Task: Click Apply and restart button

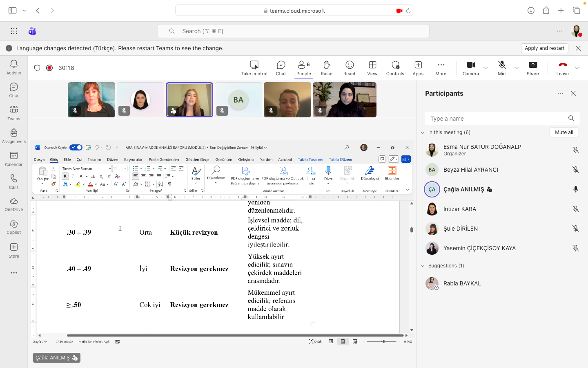Action: [x=545, y=48]
